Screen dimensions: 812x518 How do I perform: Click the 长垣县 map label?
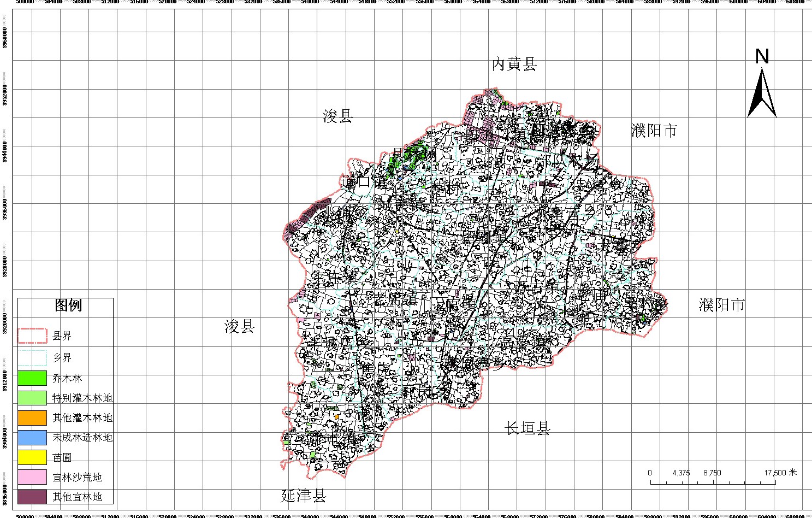pos(527,428)
